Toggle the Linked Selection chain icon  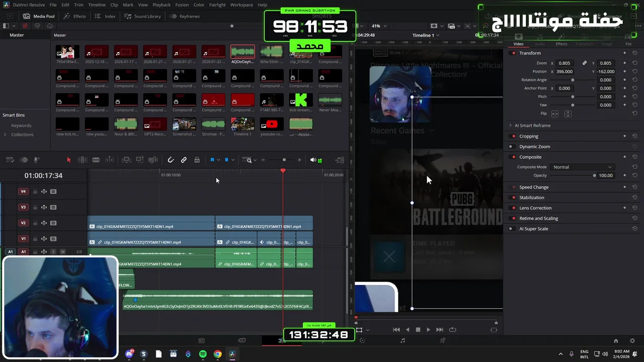point(184,160)
